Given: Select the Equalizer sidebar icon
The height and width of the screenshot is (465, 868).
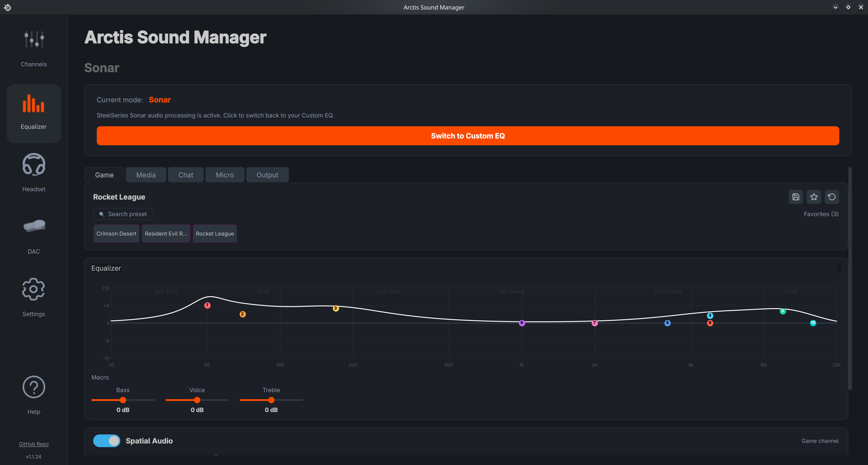Looking at the screenshot, I should coord(34,103).
